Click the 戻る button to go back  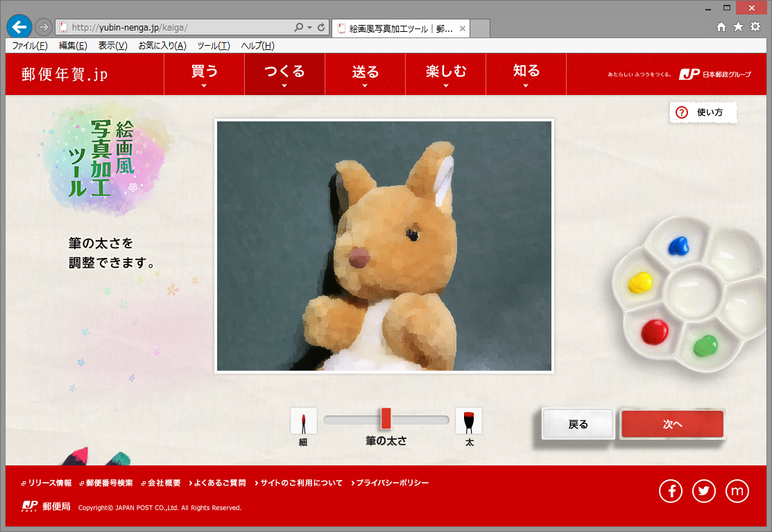pyautogui.click(x=577, y=423)
